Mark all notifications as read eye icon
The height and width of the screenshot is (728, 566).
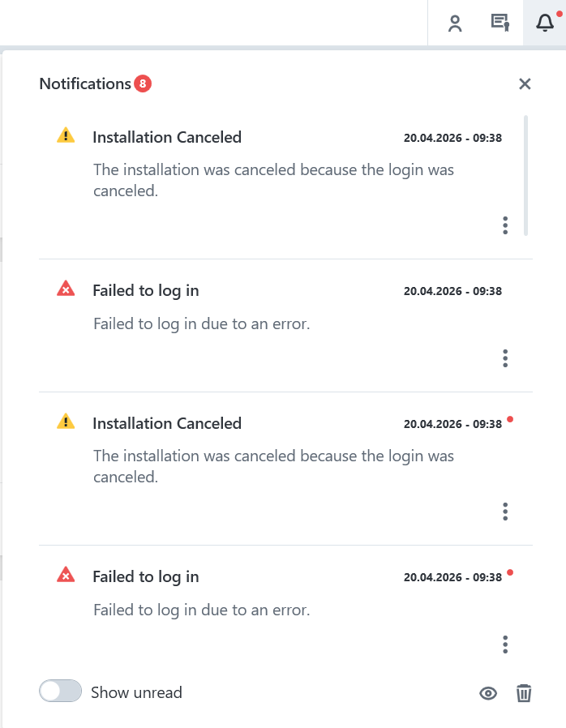[488, 693]
